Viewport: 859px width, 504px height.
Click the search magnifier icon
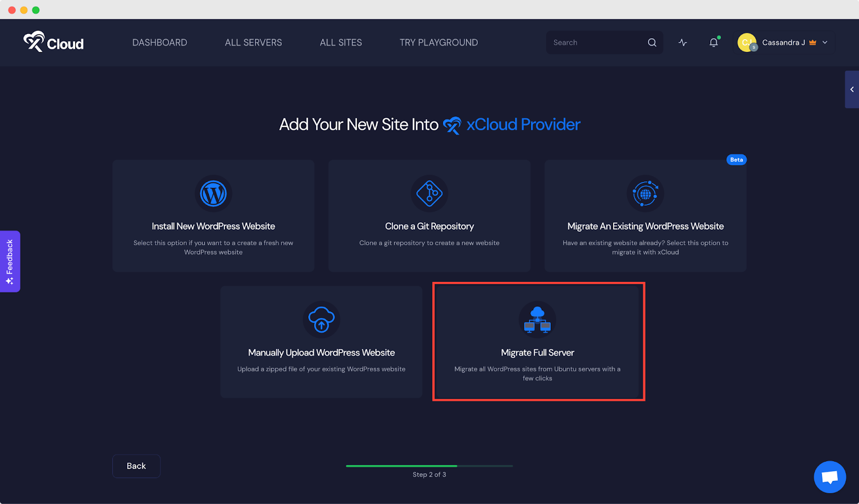click(652, 42)
